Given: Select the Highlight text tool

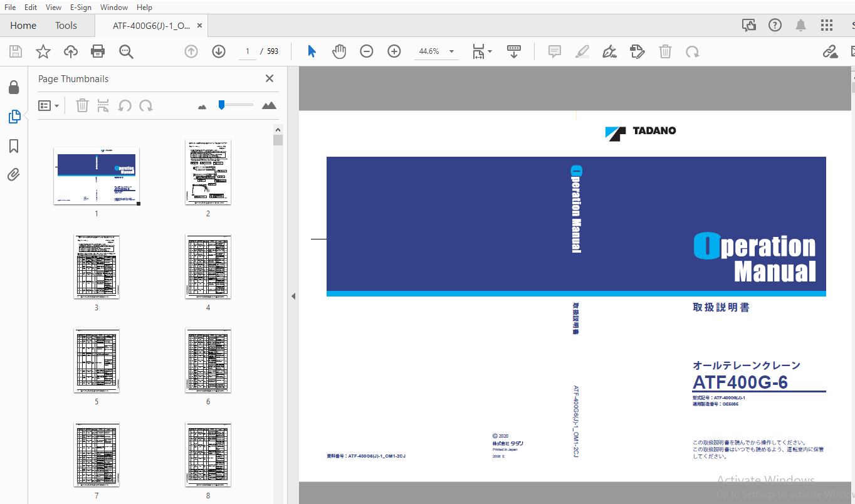Looking at the screenshot, I should coord(582,51).
